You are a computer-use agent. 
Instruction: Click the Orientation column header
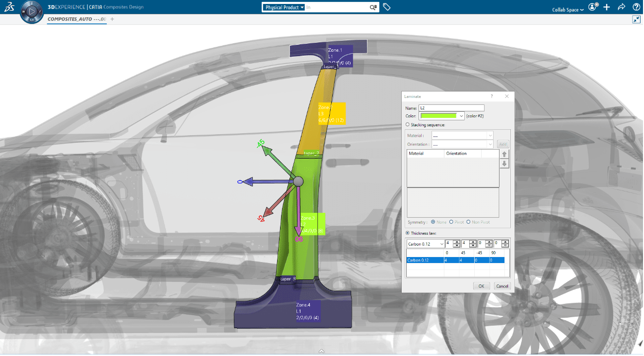click(x=463, y=154)
